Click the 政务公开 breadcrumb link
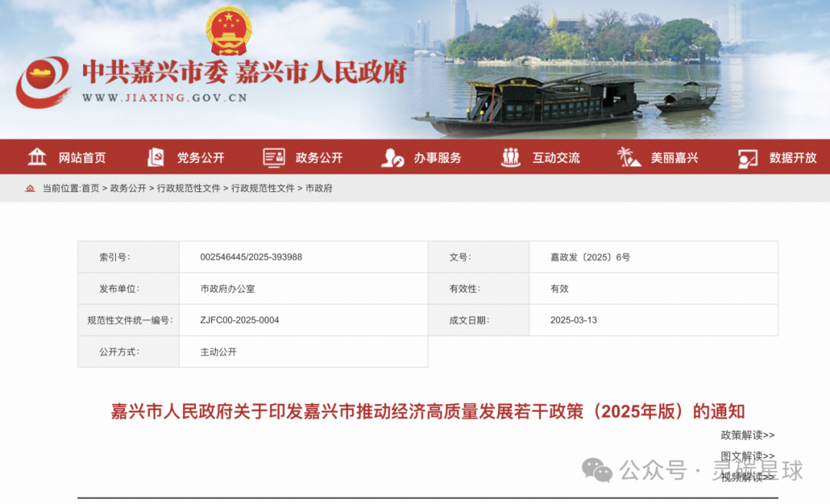This screenshot has width=830, height=504. pyautogui.click(x=128, y=188)
